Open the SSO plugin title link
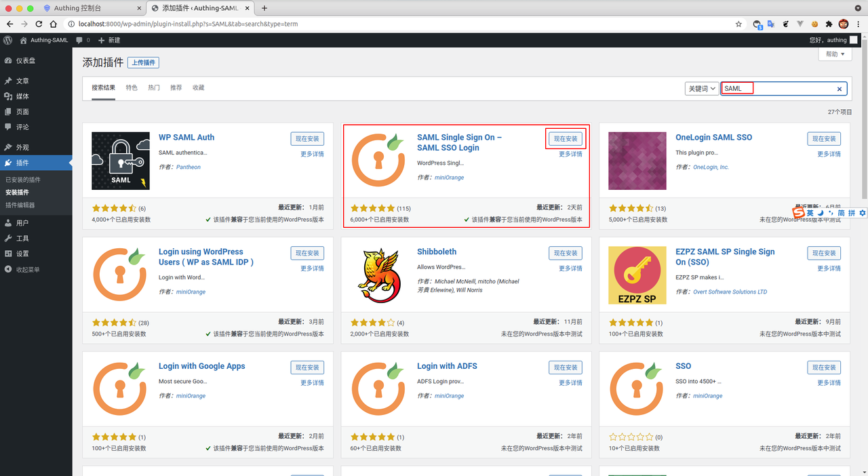Viewport: 868px width, 476px height. 683,366
